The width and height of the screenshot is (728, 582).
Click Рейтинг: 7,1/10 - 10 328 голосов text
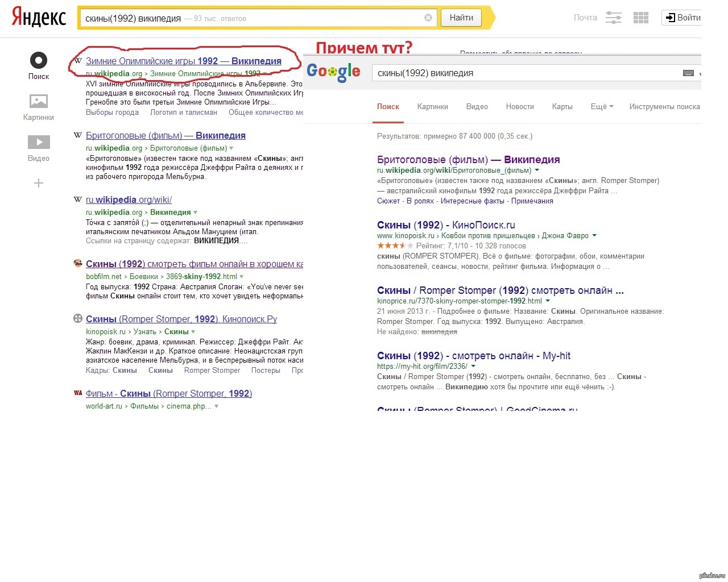click(x=471, y=246)
